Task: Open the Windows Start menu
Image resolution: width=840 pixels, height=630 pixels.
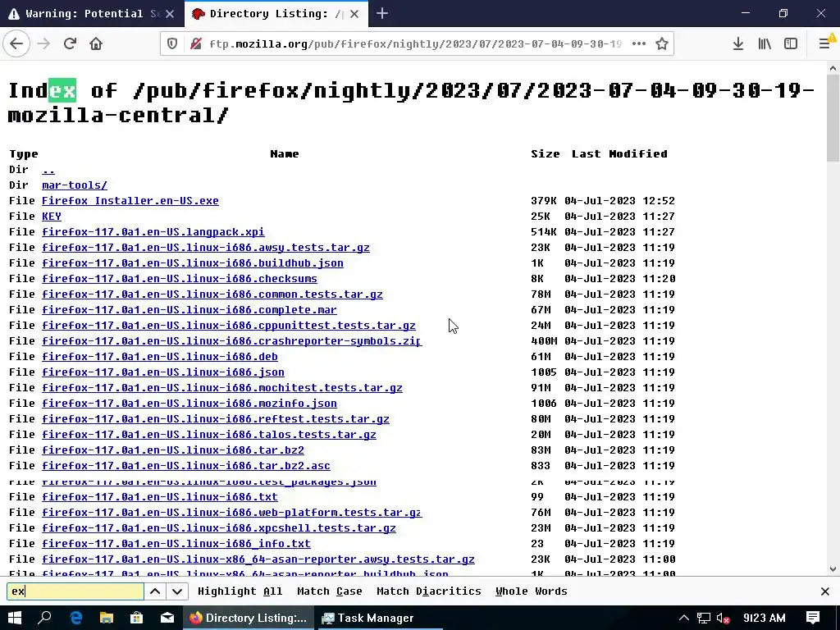Action: [x=15, y=618]
